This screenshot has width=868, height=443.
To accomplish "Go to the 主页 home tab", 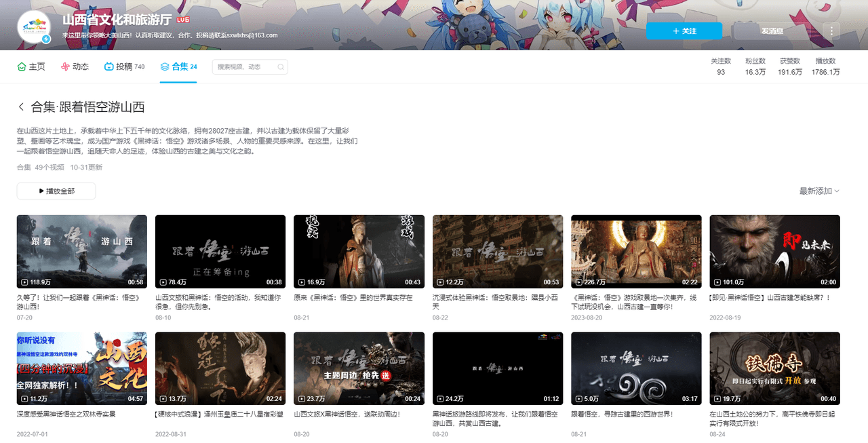I will pos(31,67).
